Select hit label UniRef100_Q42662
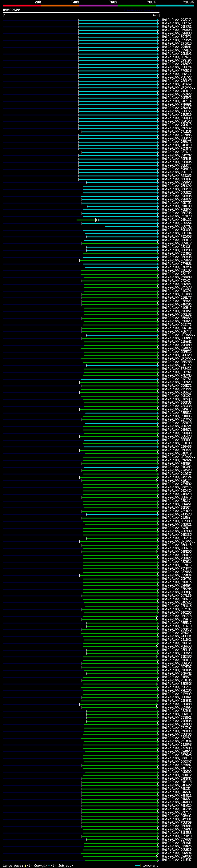The image size is (197, 868). (x=177, y=84)
